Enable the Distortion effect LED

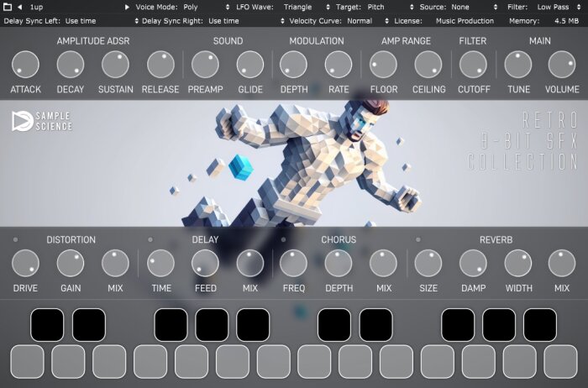point(15,239)
